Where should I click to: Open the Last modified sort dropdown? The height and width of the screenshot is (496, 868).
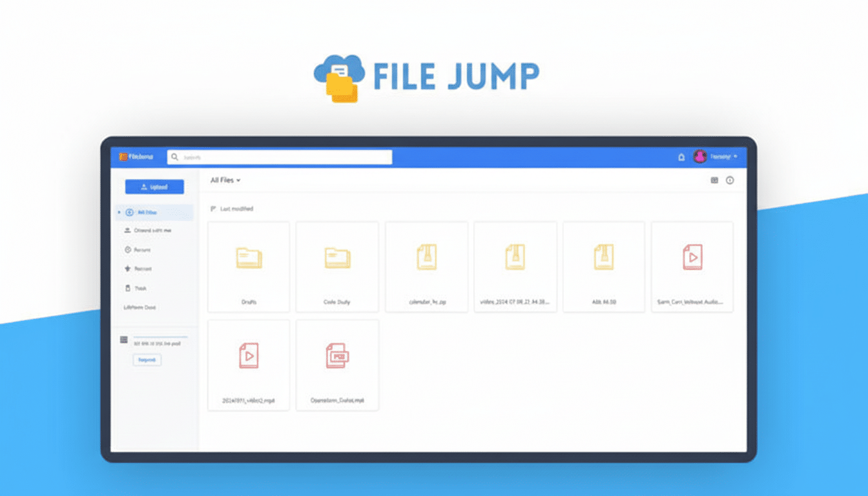tap(232, 209)
